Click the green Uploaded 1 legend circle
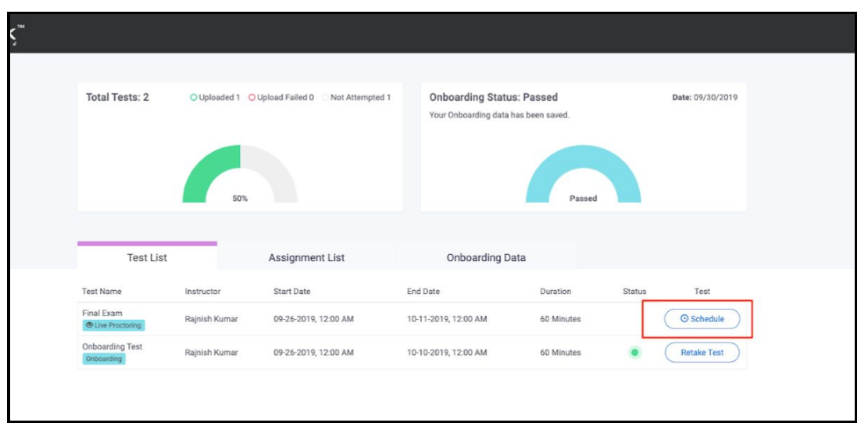The width and height of the screenshot is (868, 430). (x=194, y=98)
